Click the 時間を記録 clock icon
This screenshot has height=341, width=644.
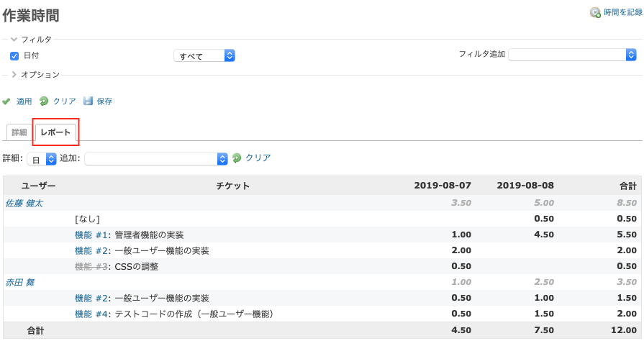point(595,13)
